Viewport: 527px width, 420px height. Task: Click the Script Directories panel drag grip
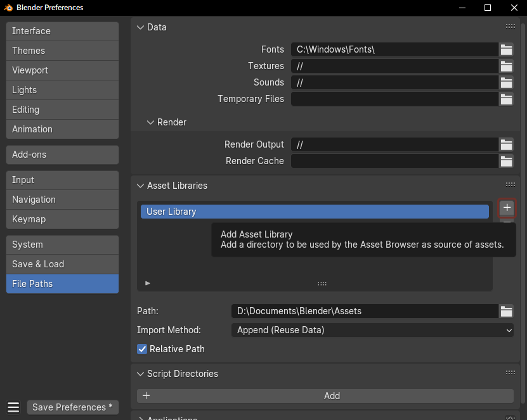point(511,372)
